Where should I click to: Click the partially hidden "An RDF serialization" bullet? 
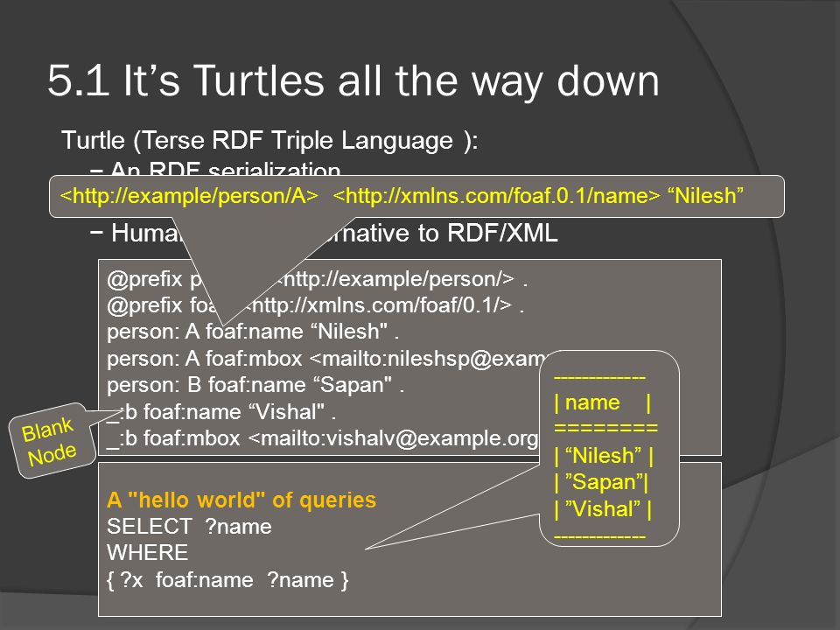(216, 168)
